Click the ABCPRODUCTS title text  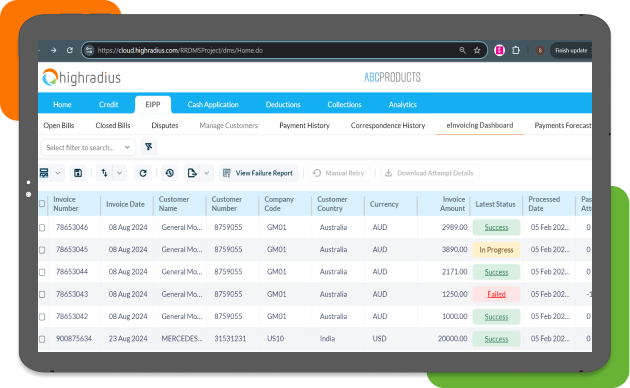(x=392, y=77)
